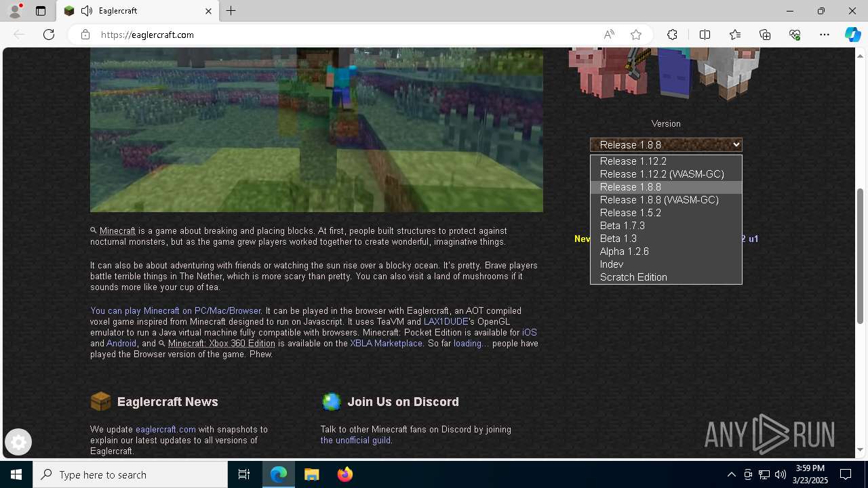Open 'the unofficial guild' Discord link

355,441
